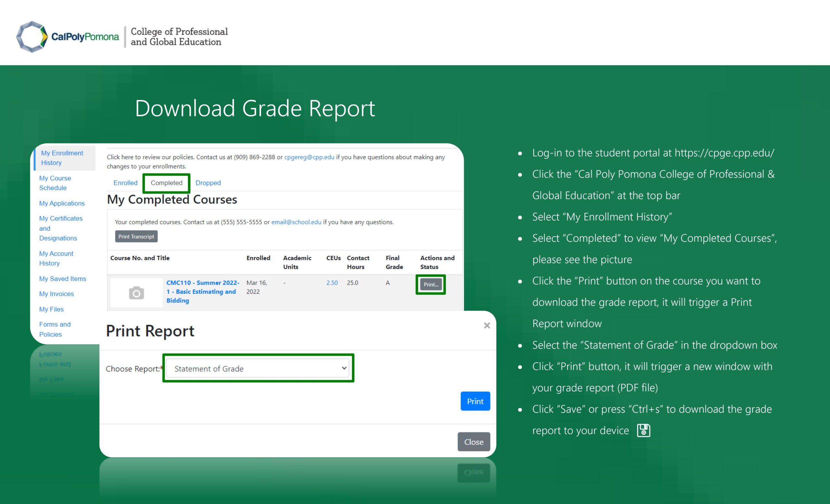Open My Enrollment History
This screenshot has width=830, height=504.
point(62,158)
